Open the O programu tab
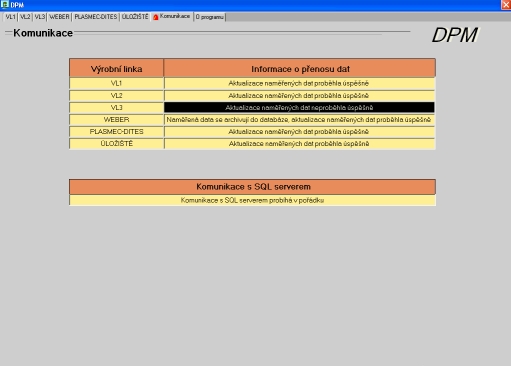511x366 pixels. [x=209, y=17]
